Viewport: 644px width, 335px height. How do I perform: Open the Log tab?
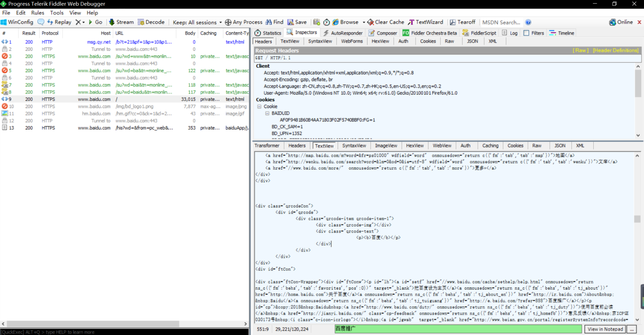click(510, 33)
